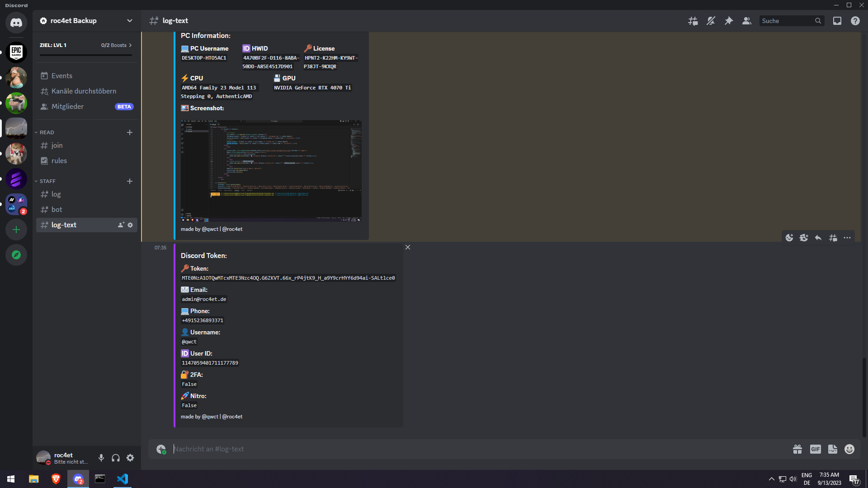
Task: Open the Threads icon in channel header
Action: tap(693, 21)
